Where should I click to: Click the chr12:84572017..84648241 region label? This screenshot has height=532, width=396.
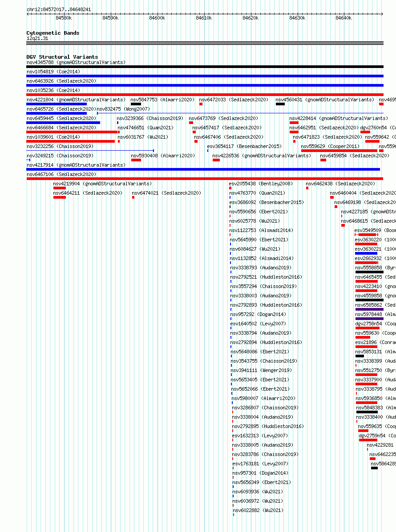[x=59, y=9]
